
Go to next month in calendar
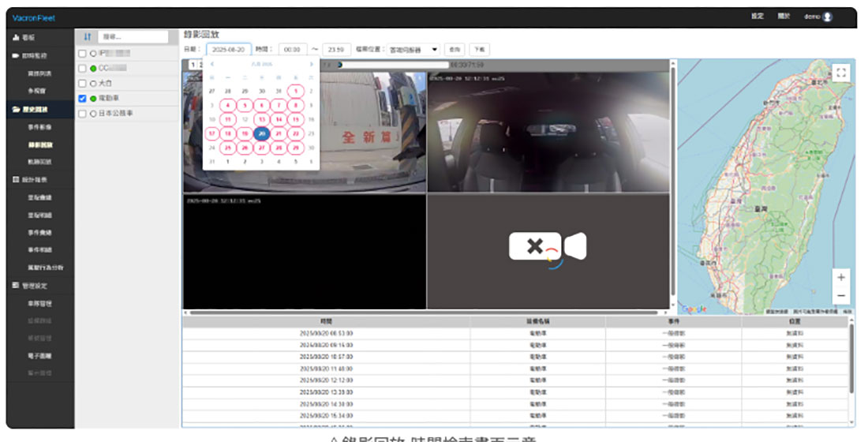tap(311, 64)
